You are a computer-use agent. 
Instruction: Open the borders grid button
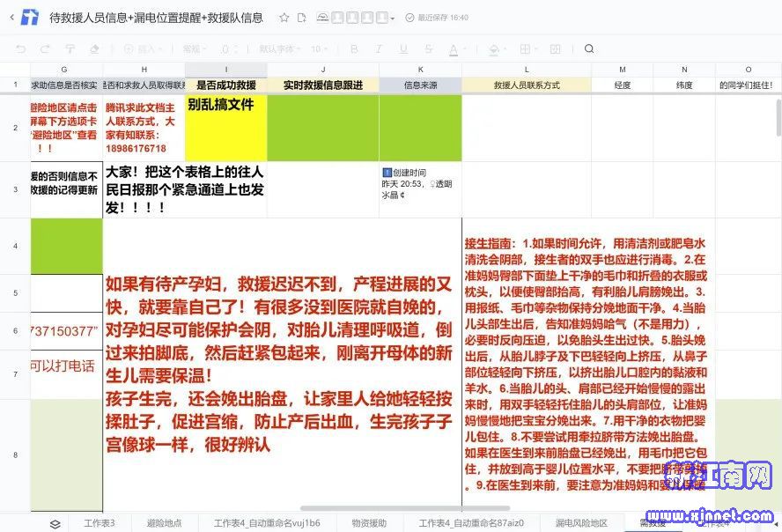click(525, 48)
